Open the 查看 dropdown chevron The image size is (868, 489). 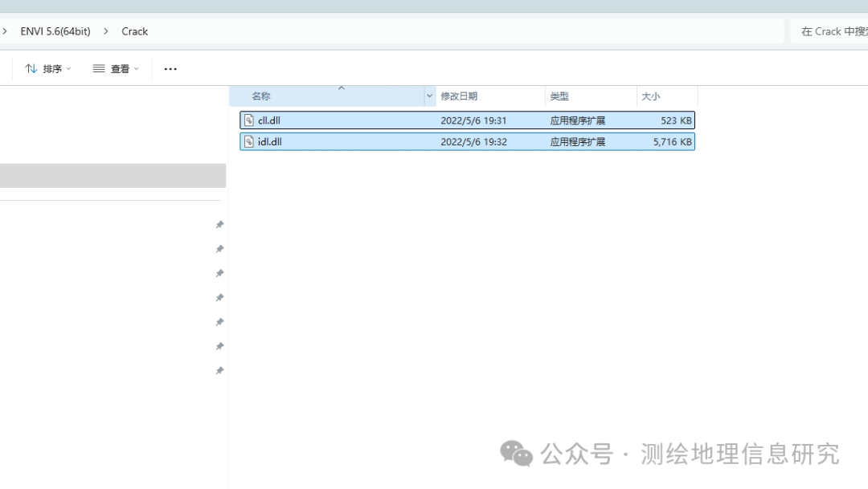(x=137, y=68)
